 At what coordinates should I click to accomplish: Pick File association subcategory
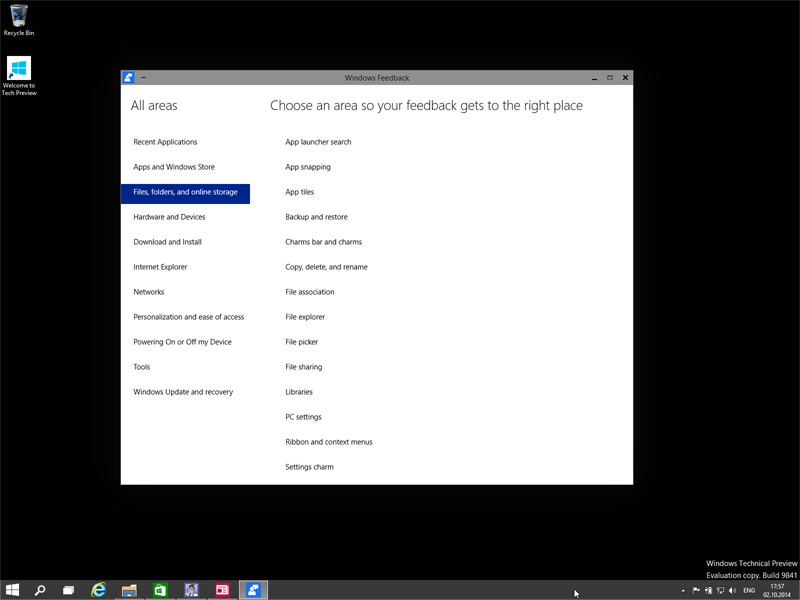[310, 292]
